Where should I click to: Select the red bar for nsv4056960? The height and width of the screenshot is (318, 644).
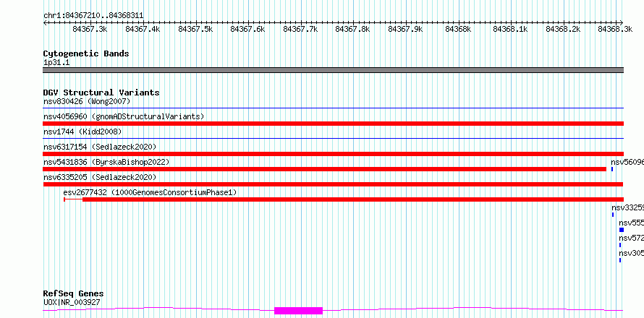pyautogui.click(x=333, y=124)
